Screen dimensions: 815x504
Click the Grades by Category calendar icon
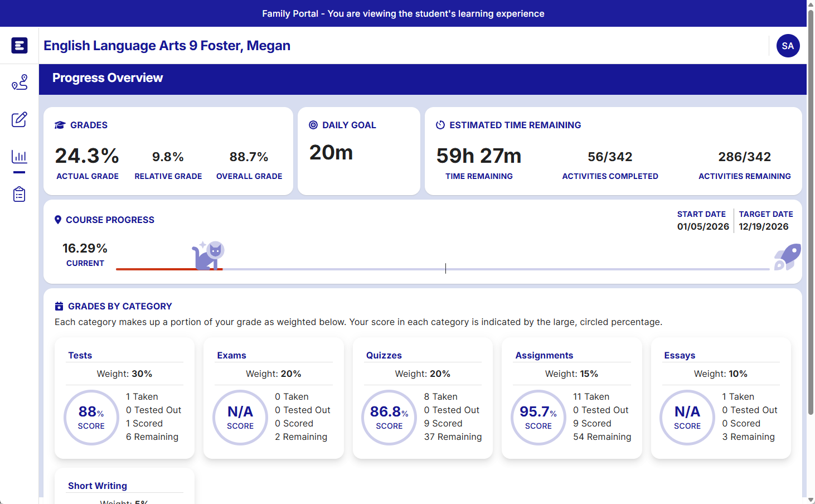tap(59, 306)
